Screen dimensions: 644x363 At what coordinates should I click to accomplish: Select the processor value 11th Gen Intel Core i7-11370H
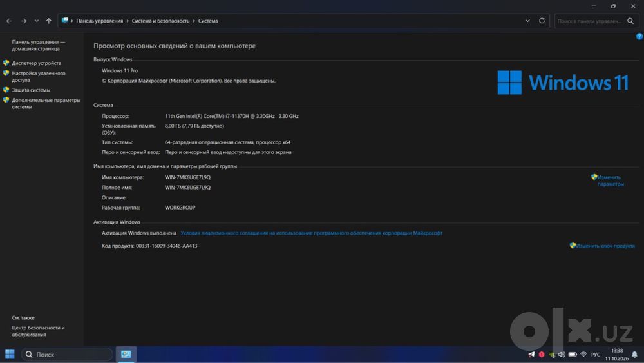(x=232, y=116)
